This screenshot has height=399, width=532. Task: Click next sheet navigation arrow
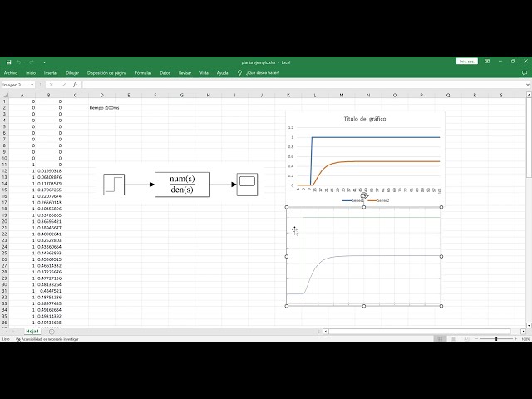[13, 332]
